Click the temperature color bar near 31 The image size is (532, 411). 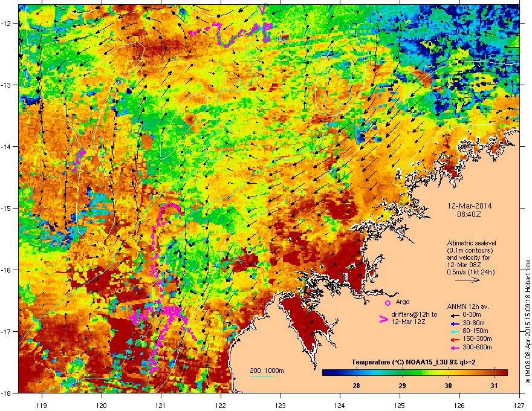pyautogui.click(x=495, y=373)
